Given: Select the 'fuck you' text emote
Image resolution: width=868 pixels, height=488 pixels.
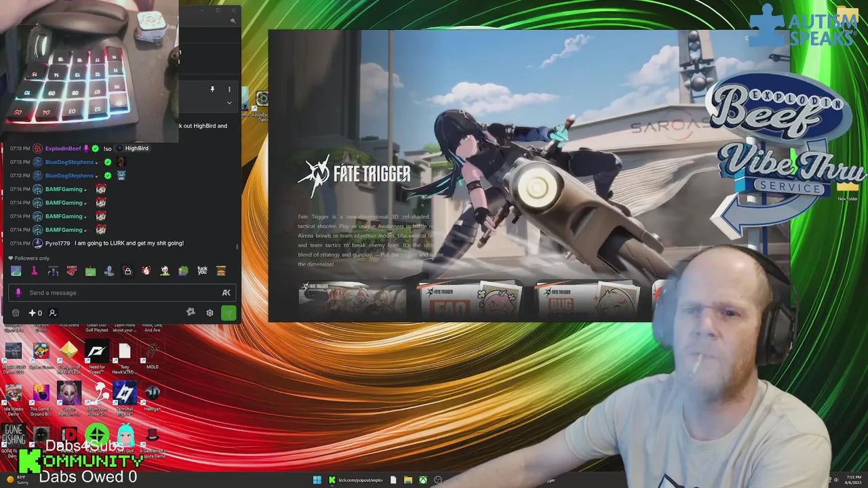Looking at the screenshot, I should (x=202, y=270).
